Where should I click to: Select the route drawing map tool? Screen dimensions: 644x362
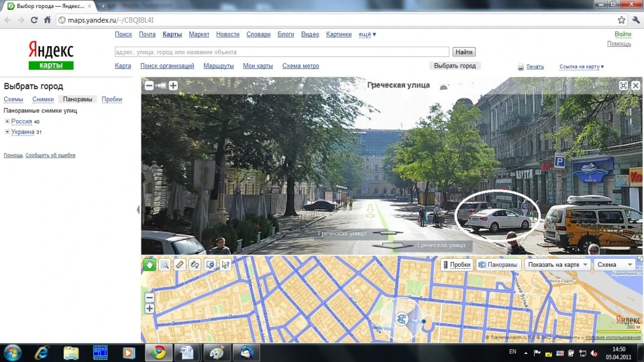pyautogui.click(x=195, y=265)
